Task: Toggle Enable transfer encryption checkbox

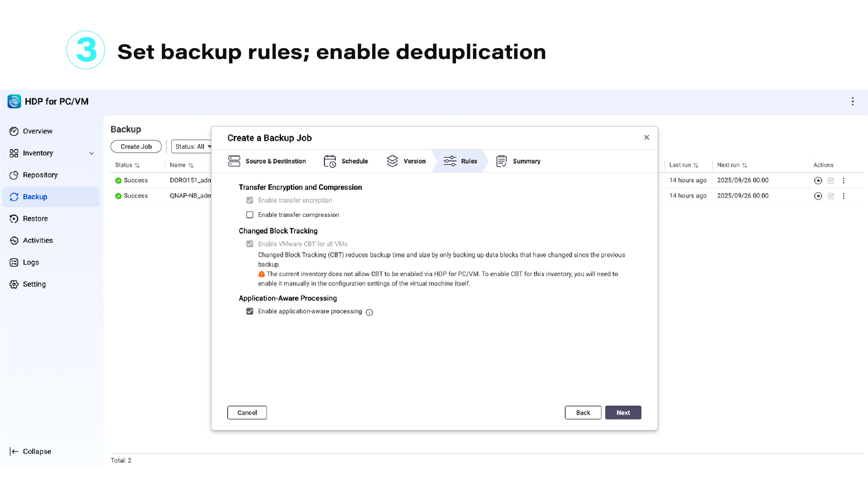Action: 250,200
